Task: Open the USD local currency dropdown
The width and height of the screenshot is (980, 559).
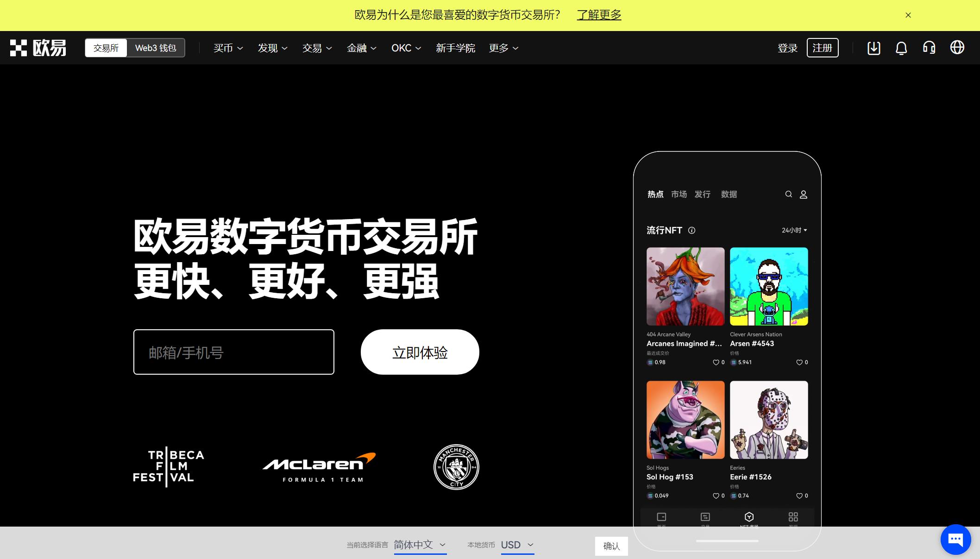Action: 517,545
